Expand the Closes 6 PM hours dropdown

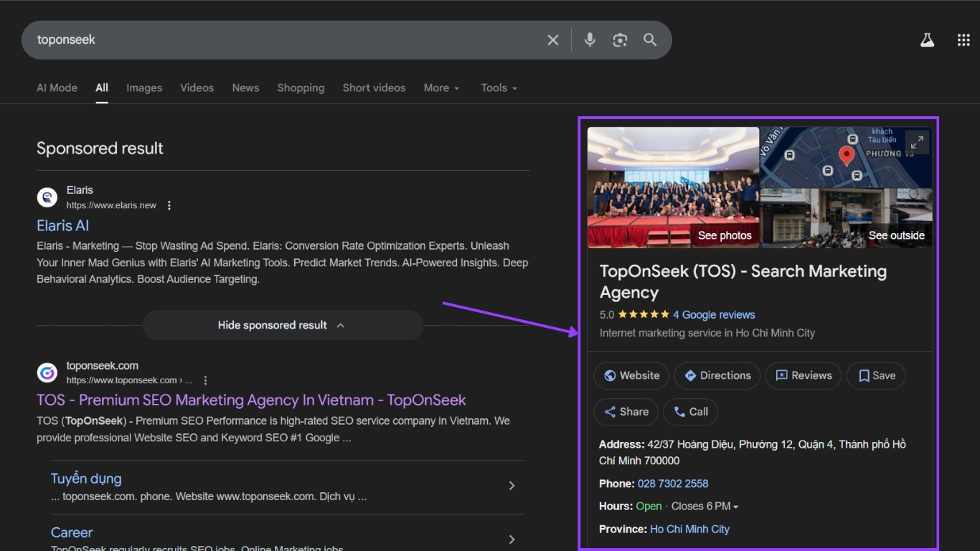[736, 506]
